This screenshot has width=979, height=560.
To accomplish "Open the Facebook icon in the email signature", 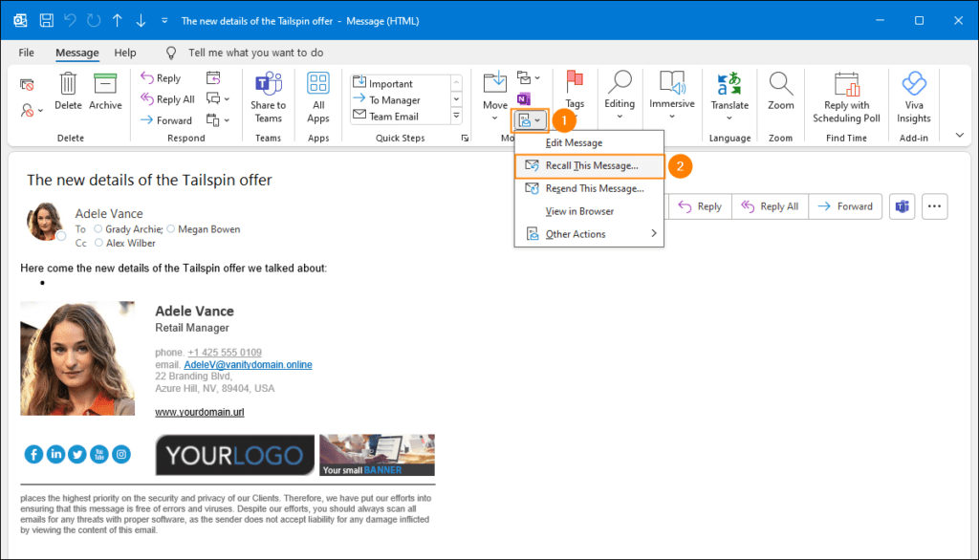I will tap(33, 454).
